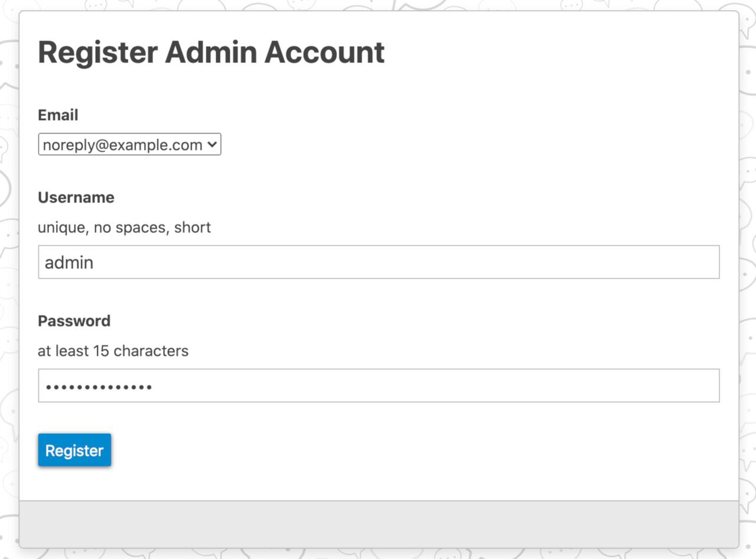Select the username text reading admin
The height and width of the screenshot is (559, 756).
point(69,262)
